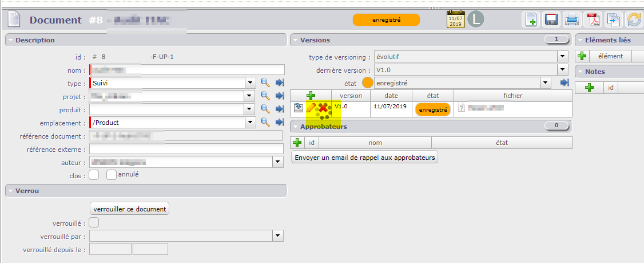This screenshot has height=263, width=644.
Task: Click the "référence externe" input field
Action: [x=186, y=149]
